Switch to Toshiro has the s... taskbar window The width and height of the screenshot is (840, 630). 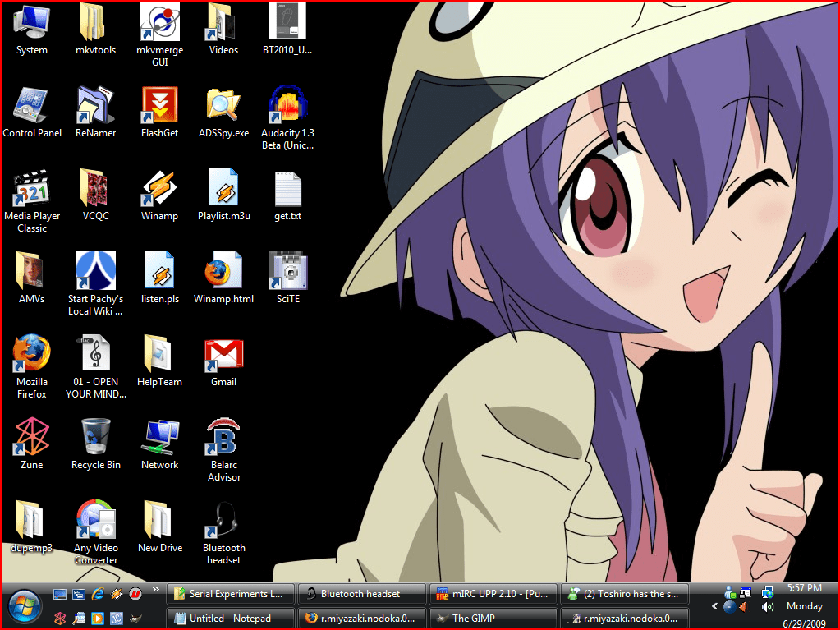click(625, 594)
